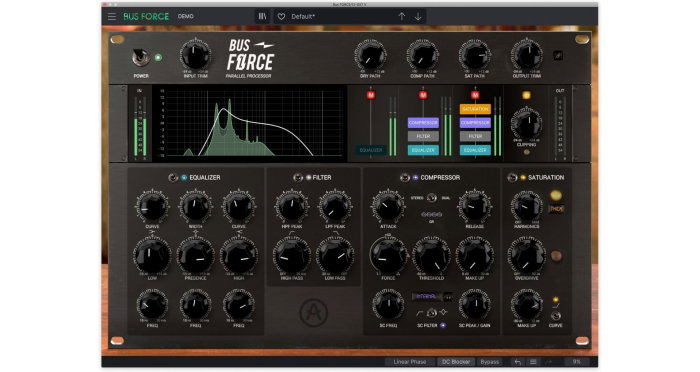Mute the dry path with its M button
Screen dimensions: 700x372
pos(371,95)
